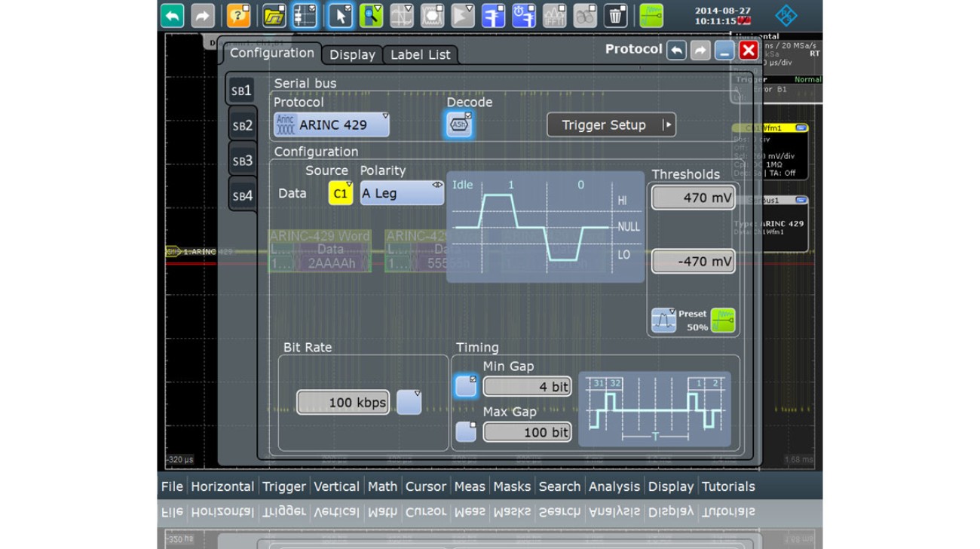Image resolution: width=980 pixels, height=549 pixels.
Task: Click the 100 kbps bit rate field
Action: 343,402
